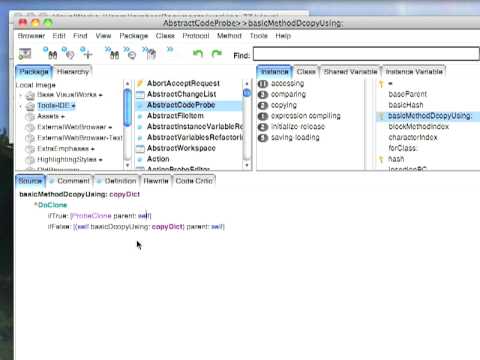The width and height of the screenshot is (480, 360).
Task: Click down arrow of class list scrollbar
Action: point(247,165)
